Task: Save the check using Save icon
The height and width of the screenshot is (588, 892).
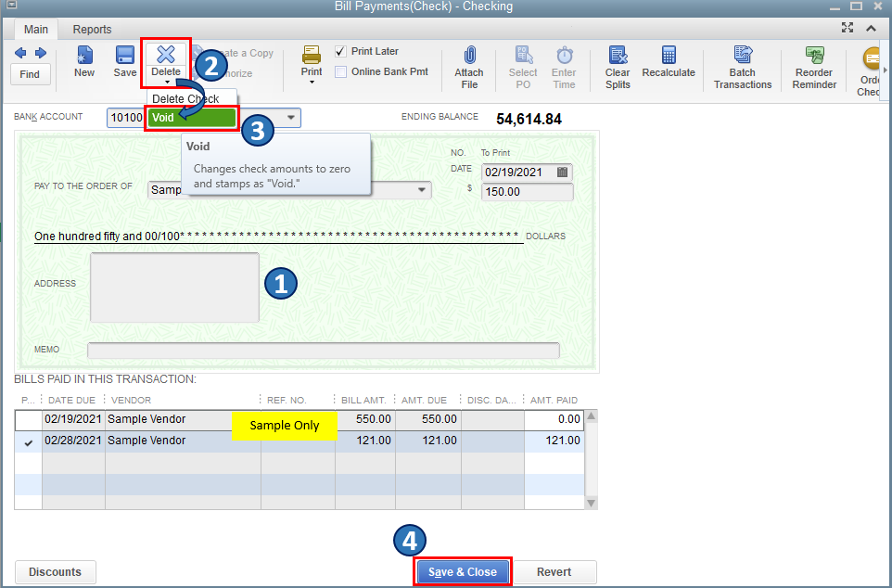Action: pos(124,56)
